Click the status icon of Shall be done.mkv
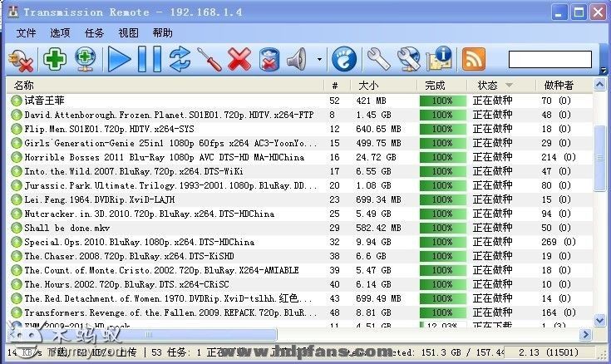This screenshot has width=611, height=364. tap(16, 228)
